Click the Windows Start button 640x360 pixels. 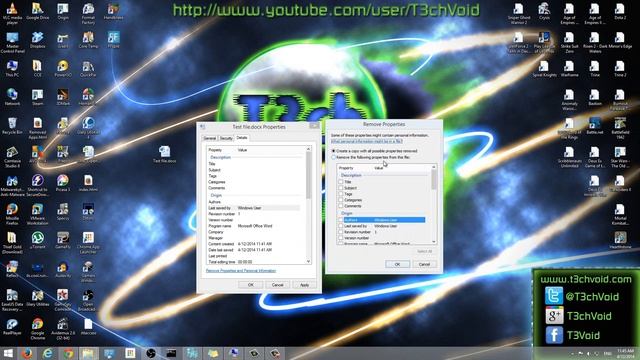(8, 353)
